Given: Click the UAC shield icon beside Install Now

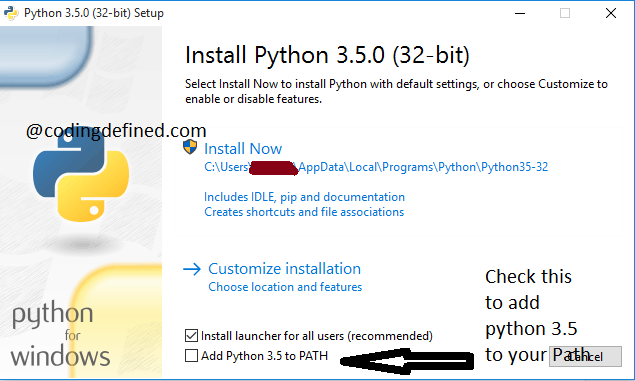Looking at the screenshot, I should coord(190,147).
